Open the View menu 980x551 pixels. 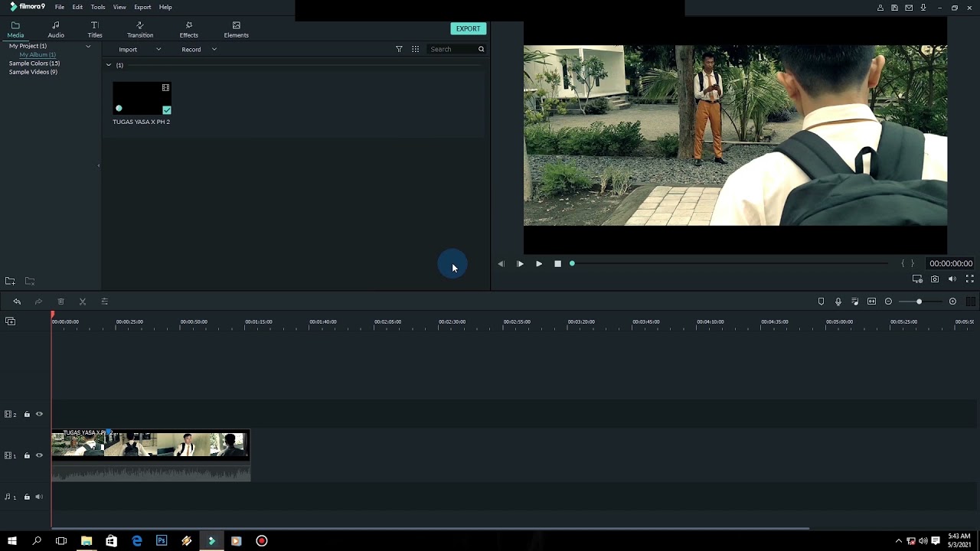pyautogui.click(x=119, y=7)
